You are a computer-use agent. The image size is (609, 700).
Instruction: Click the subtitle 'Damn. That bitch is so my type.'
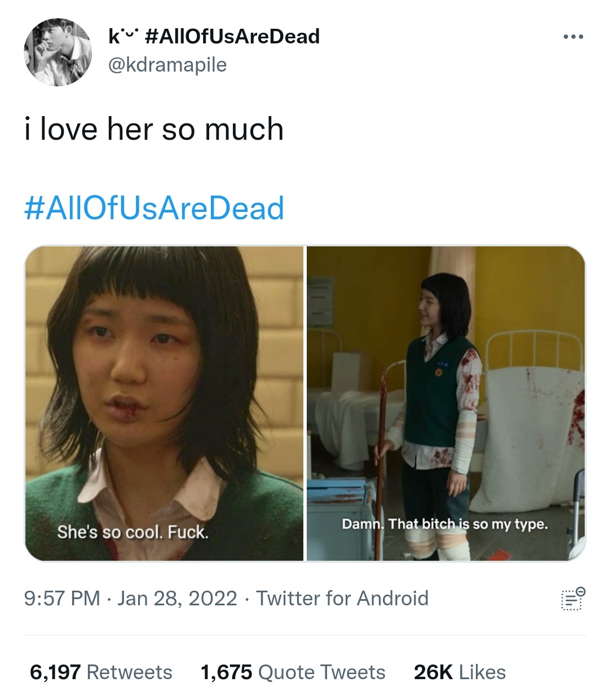click(445, 525)
